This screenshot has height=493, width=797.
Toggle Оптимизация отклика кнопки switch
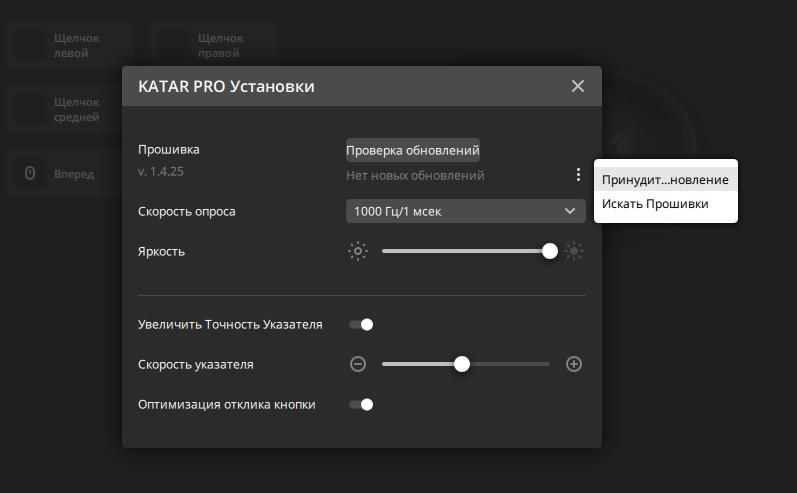tap(361, 405)
